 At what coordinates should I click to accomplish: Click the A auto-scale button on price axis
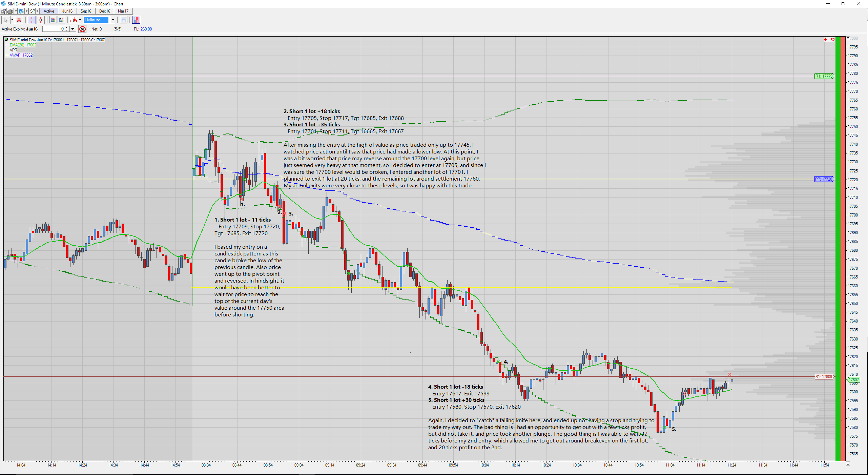tap(848, 39)
